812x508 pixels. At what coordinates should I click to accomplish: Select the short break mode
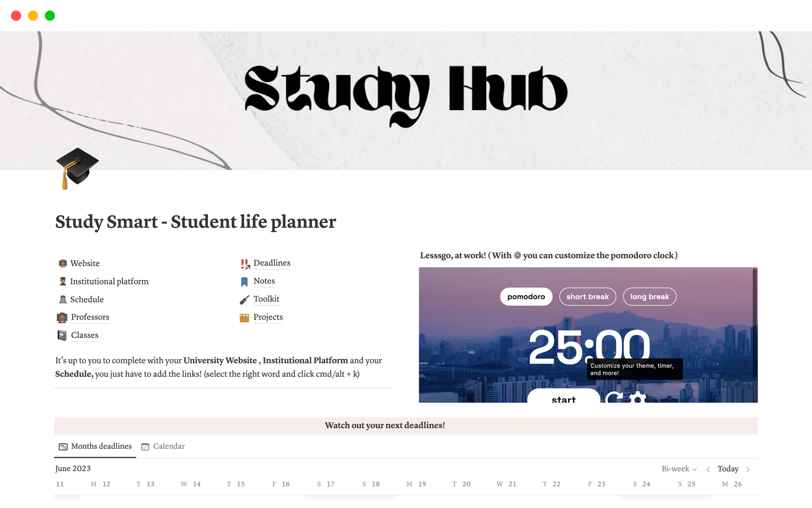pos(587,296)
